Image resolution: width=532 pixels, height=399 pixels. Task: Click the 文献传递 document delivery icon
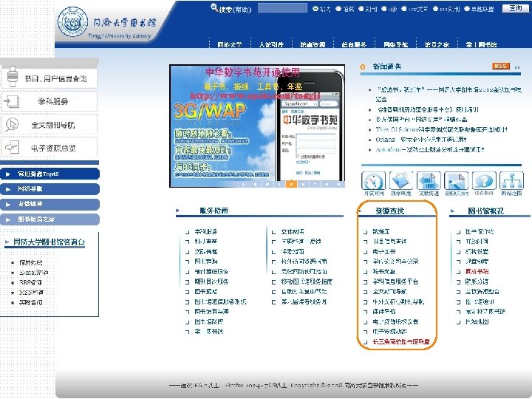pyautogui.click(x=429, y=181)
